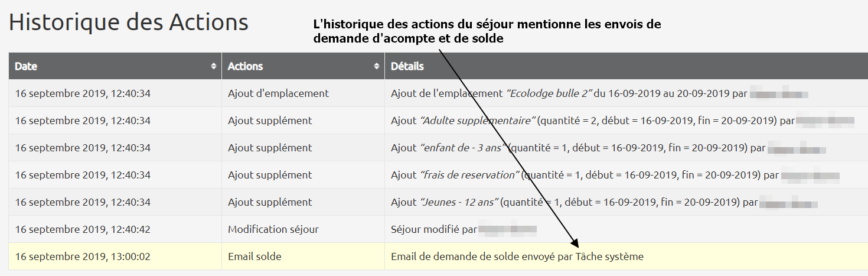Image resolution: width=868 pixels, height=276 pixels.
Task: Click the "Historique des Actions" page title
Action: click(x=129, y=22)
